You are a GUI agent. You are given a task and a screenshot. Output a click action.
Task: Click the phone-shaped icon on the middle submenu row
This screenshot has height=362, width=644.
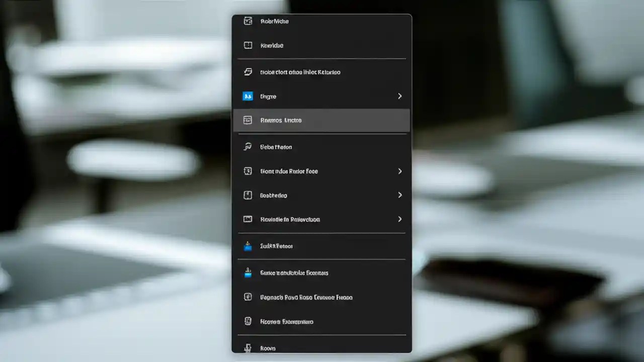pyautogui.click(x=248, y=195)
